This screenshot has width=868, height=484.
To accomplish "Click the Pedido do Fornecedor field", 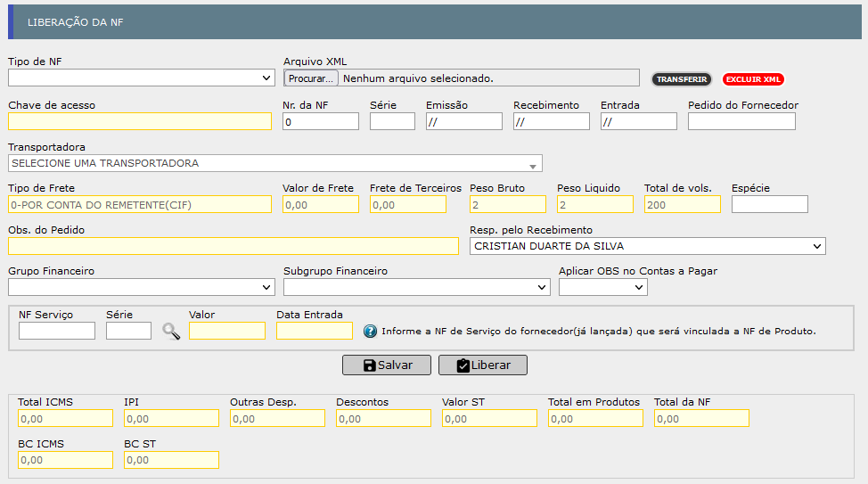I will [741, 121].
